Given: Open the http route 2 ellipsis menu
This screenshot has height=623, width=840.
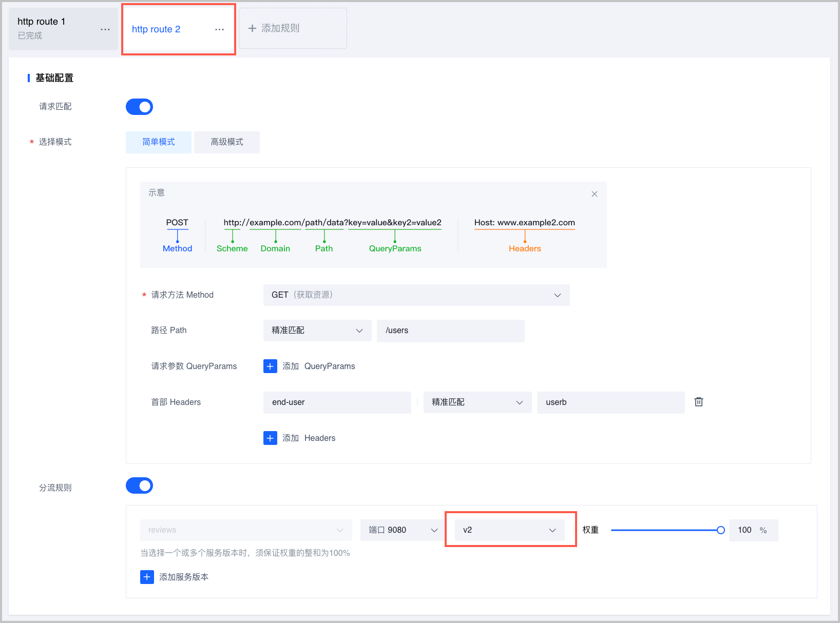Looking at the screenshot, I should 219,29.
